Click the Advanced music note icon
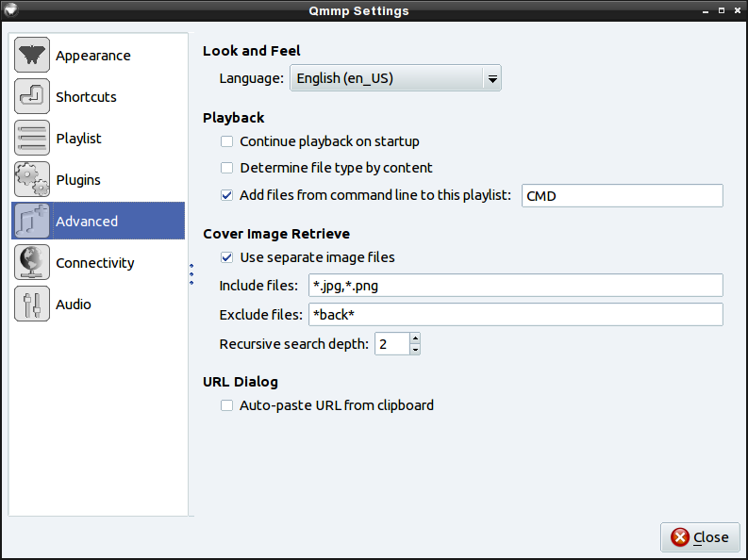Viewport: 748px width, 560px height. 32,221
